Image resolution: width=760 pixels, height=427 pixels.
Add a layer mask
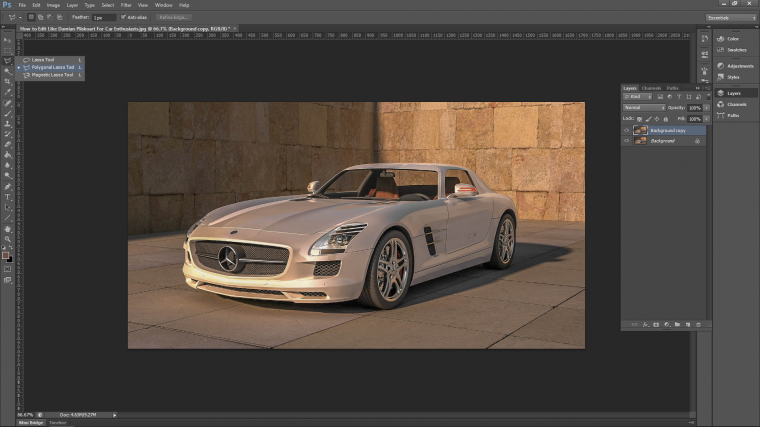click(x=656, y=325)
